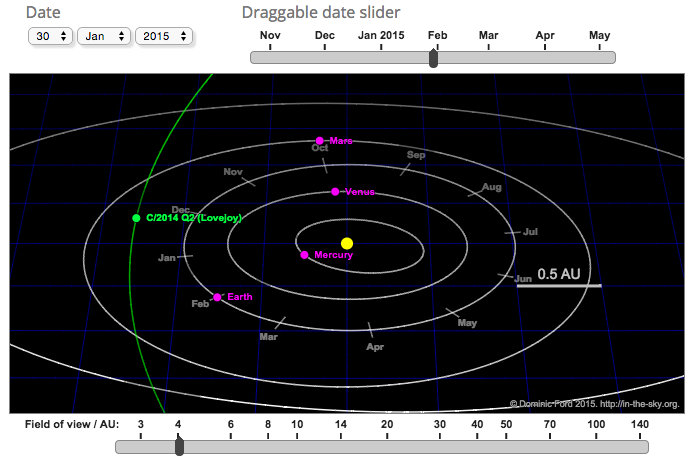Viewport: 693px width, 460px height.
Task: Select the Mercury planet dot
Action: 304,255
